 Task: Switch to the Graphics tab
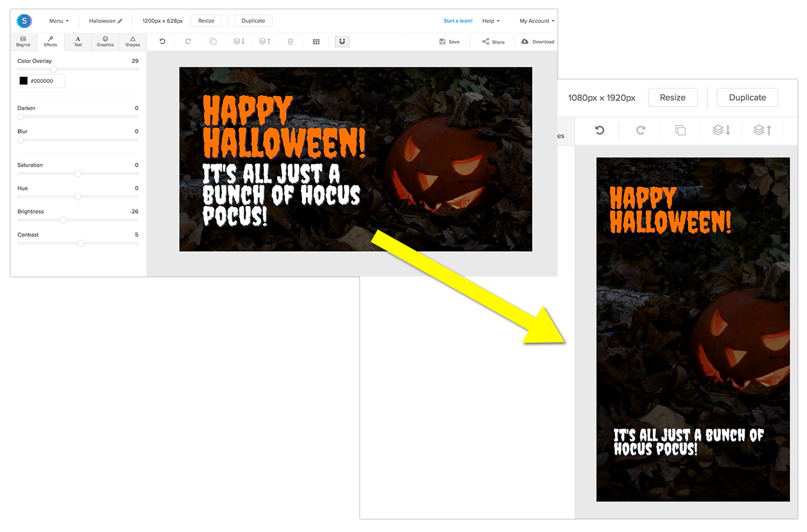(105, 42)
